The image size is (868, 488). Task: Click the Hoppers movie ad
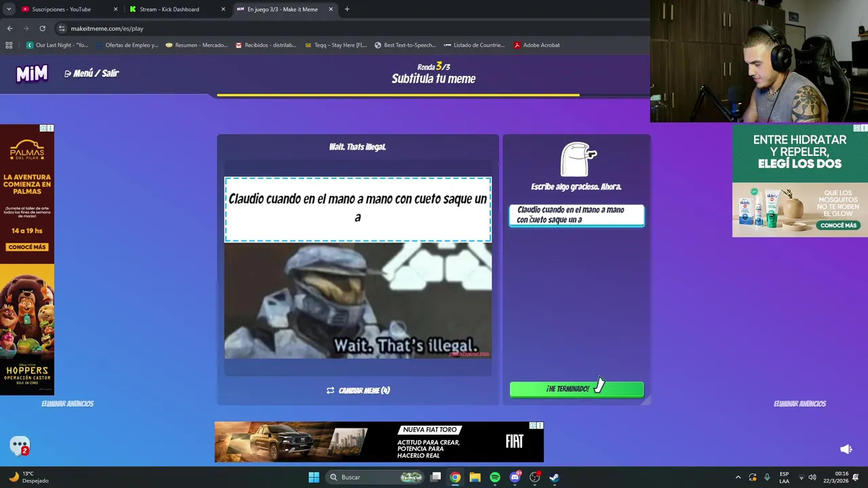point(27,329)
